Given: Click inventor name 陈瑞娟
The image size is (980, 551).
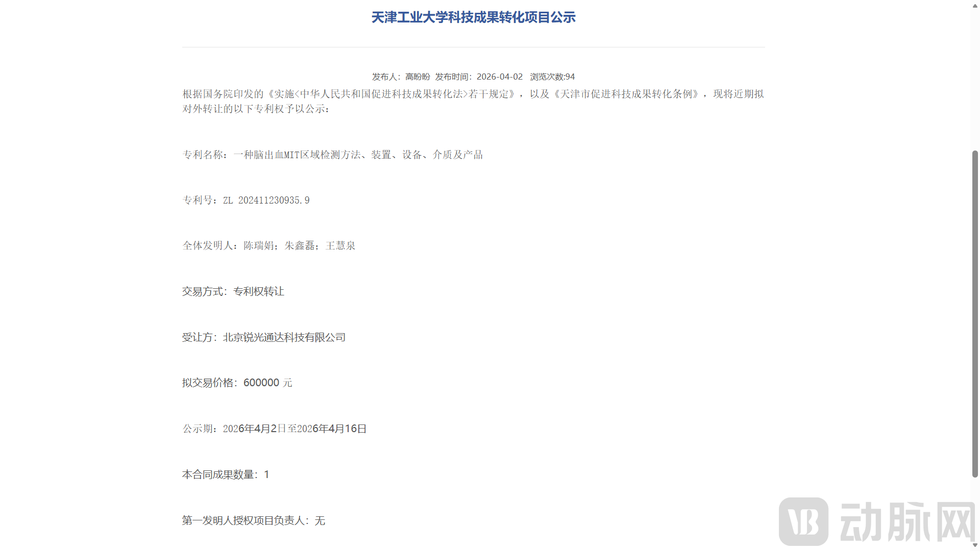Looking at the screenshot, I should (x=257, y=245).
